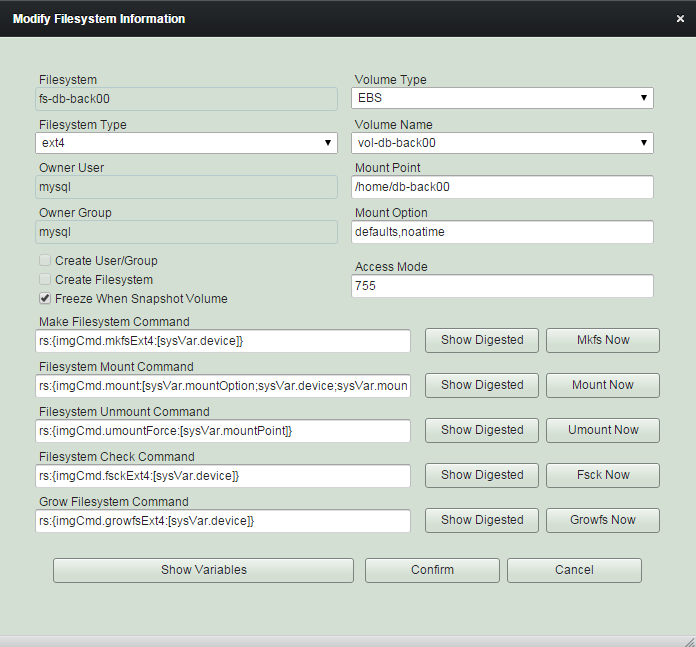Viewport: 696px width, 647px height.
Task: Click the Filesystem name field
Action: click(x=186, y=99)
